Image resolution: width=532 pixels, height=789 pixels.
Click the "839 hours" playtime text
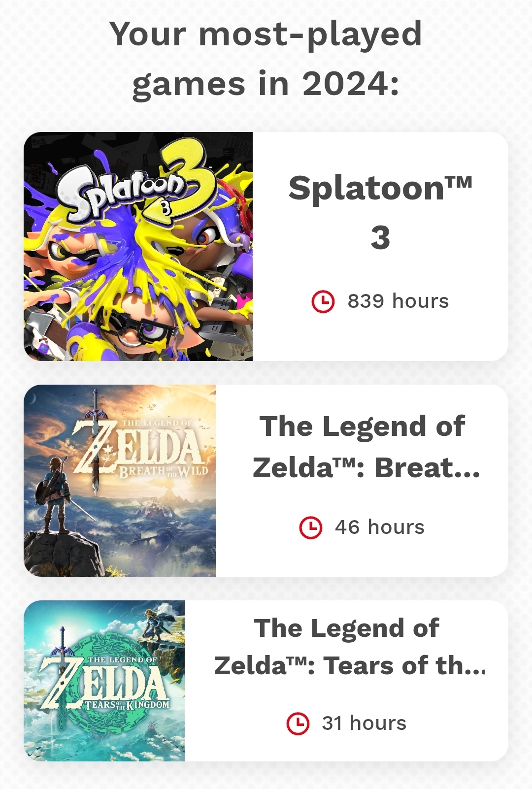click(x=398, y=301)
